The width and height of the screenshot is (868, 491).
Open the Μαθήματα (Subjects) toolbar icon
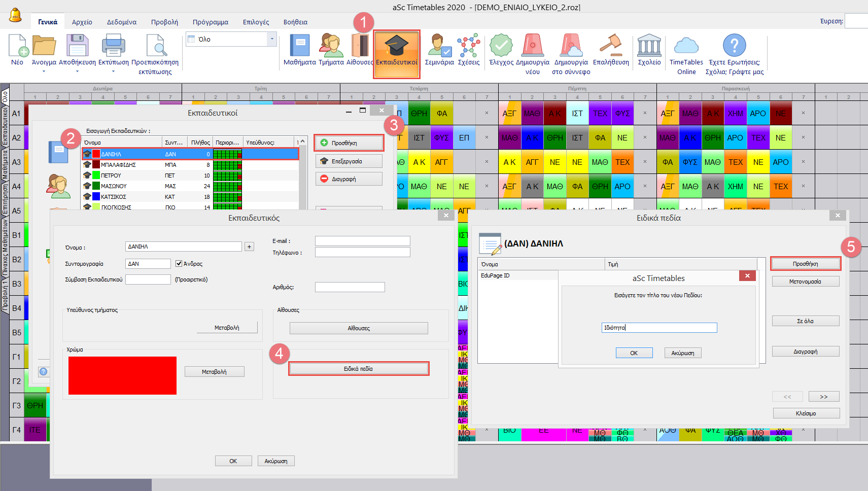point(299,50)
